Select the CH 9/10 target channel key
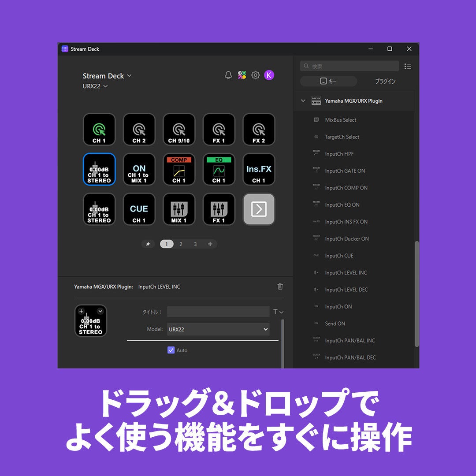Screen dimensions: 476x476 [x=179, y=129]
